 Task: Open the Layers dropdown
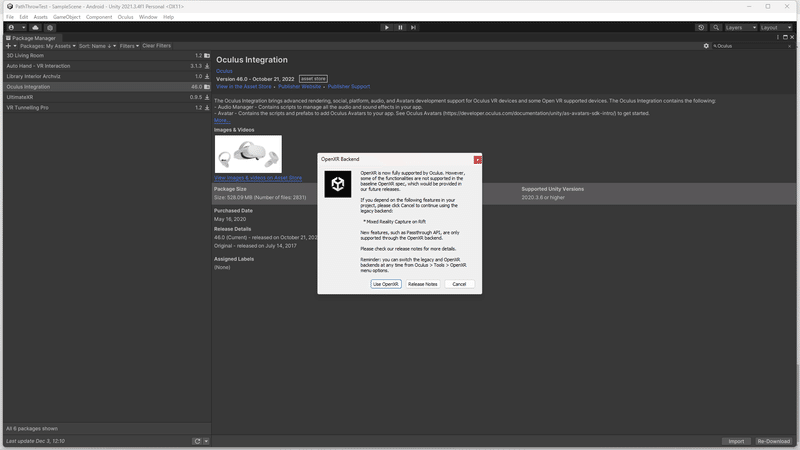[x=741, y=28]
